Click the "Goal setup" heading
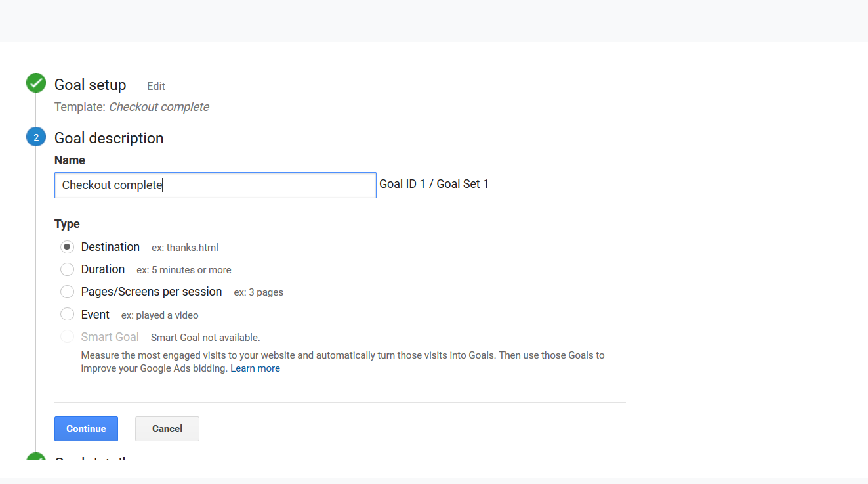 click(x=90, y=85)
